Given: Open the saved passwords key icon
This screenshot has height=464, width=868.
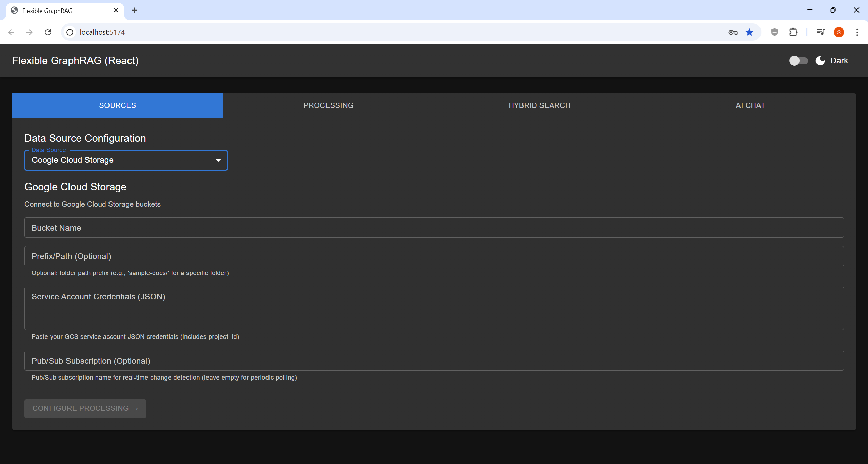Looking at the screenshot, I should (x=733, y=32).
